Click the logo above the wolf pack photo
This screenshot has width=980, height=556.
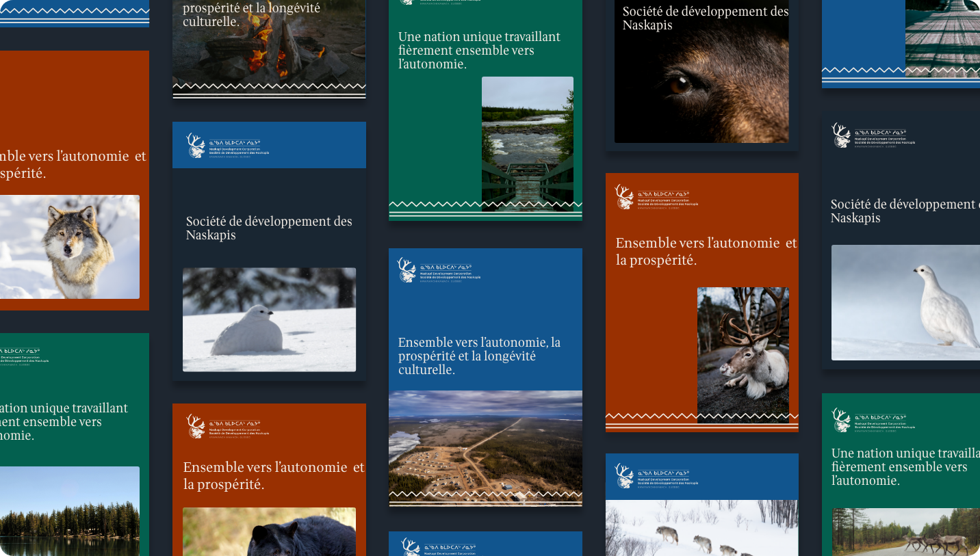coord(623,475)
